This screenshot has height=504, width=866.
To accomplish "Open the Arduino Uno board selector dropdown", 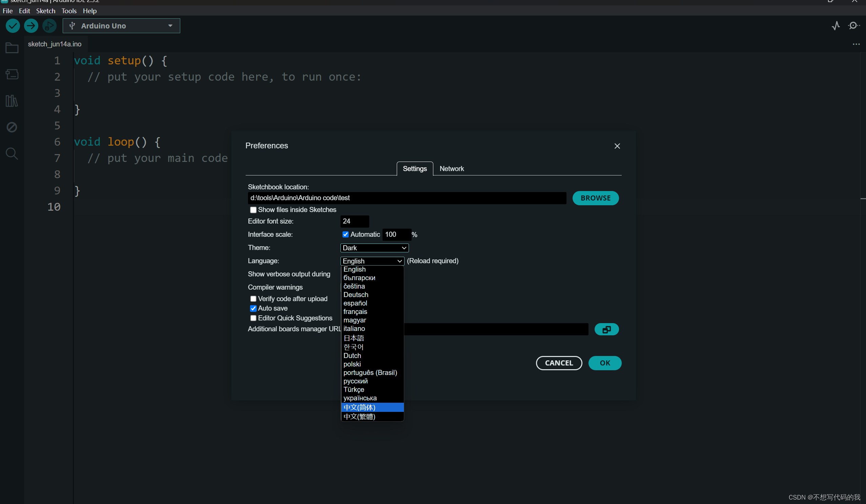I will pos(121,26).
